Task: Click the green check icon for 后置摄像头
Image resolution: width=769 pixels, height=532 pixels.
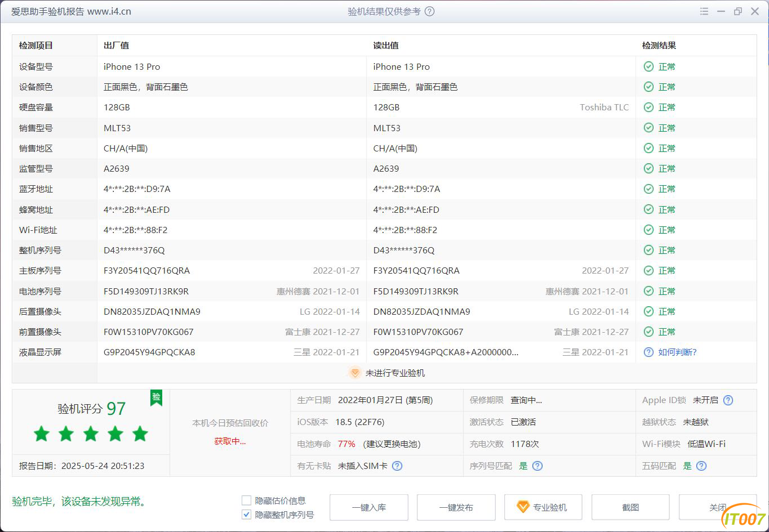Action: (648, 311)
